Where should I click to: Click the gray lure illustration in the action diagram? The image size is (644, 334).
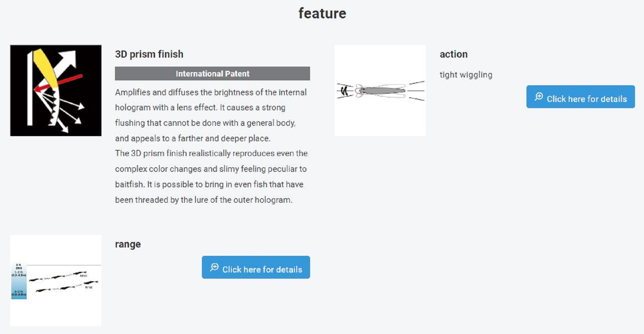coord(382,91)
